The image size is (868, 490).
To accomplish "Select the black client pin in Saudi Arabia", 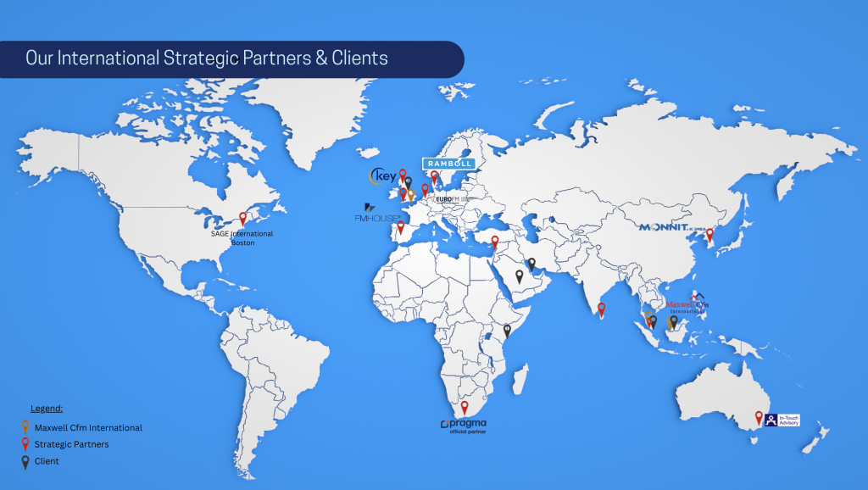I will (519, 276).
